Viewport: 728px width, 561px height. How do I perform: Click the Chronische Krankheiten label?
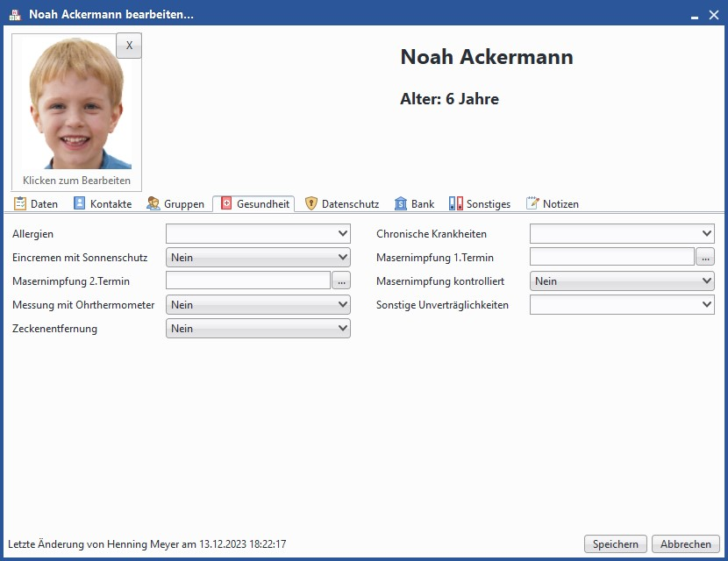pos(432,234)
